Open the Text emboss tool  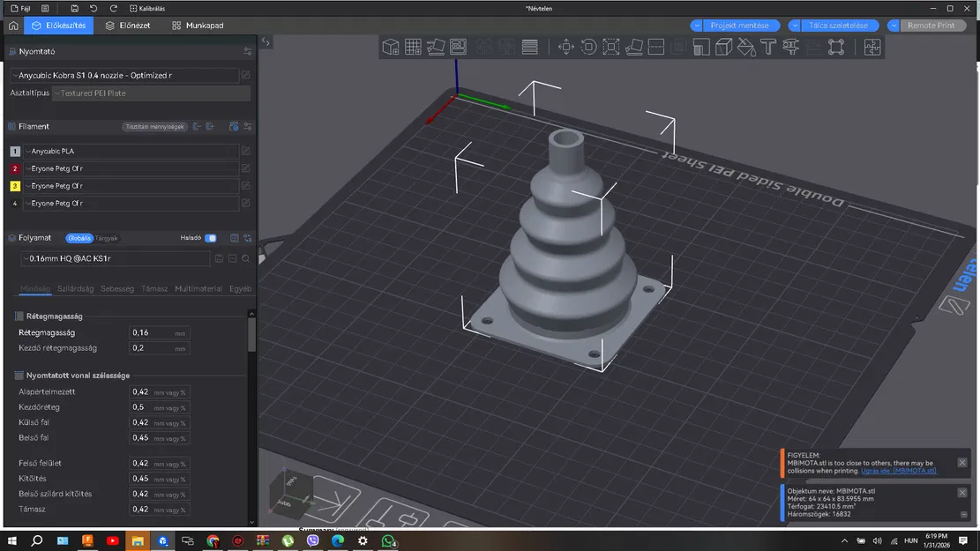pyautogui.click(x=767, y=47)
